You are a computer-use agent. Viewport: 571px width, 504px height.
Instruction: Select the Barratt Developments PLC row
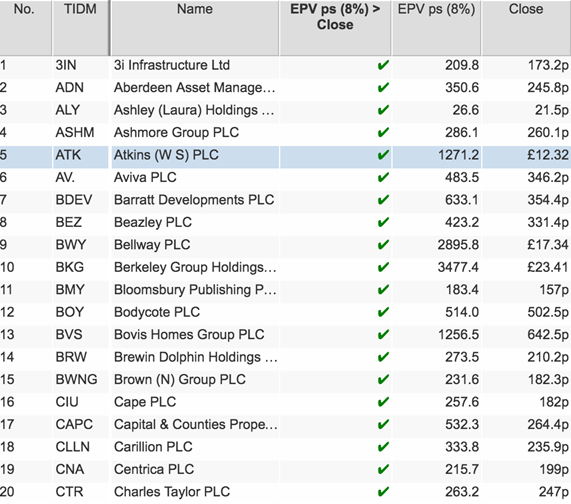[286, 200]
